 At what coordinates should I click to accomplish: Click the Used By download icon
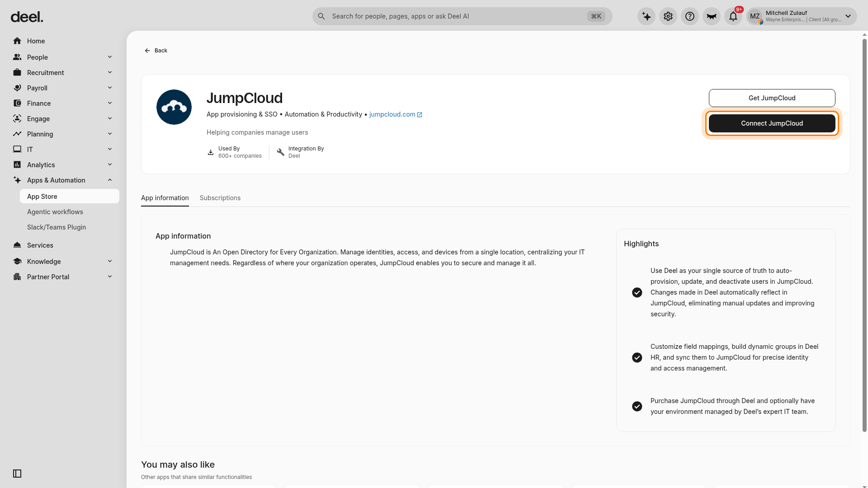coord(211,152)
